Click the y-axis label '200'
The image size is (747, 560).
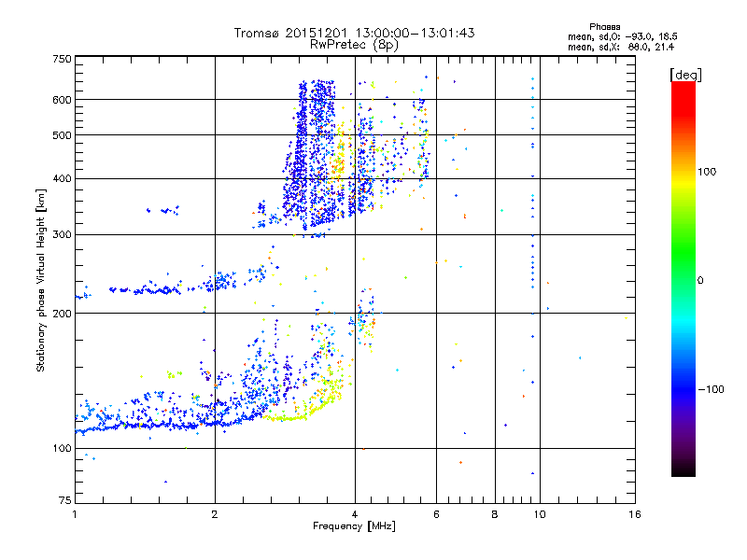pos(63,314)
